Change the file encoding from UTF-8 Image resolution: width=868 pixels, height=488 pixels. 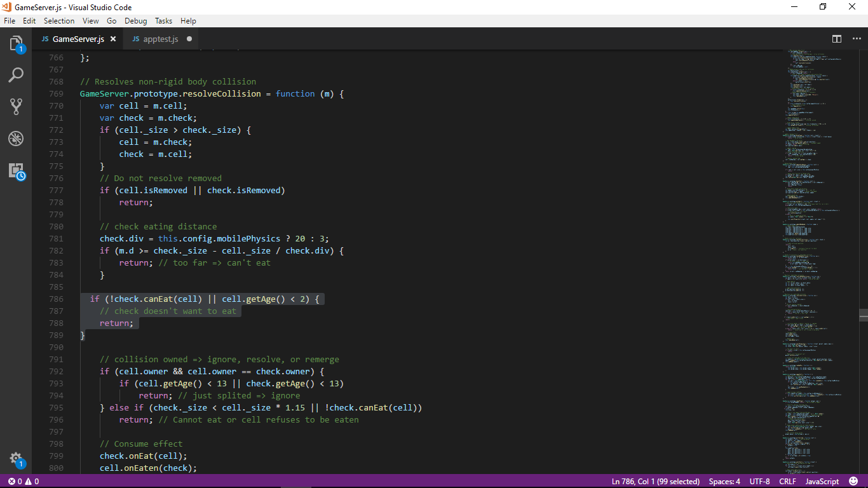pyautogui.click(x=759, y=481)
